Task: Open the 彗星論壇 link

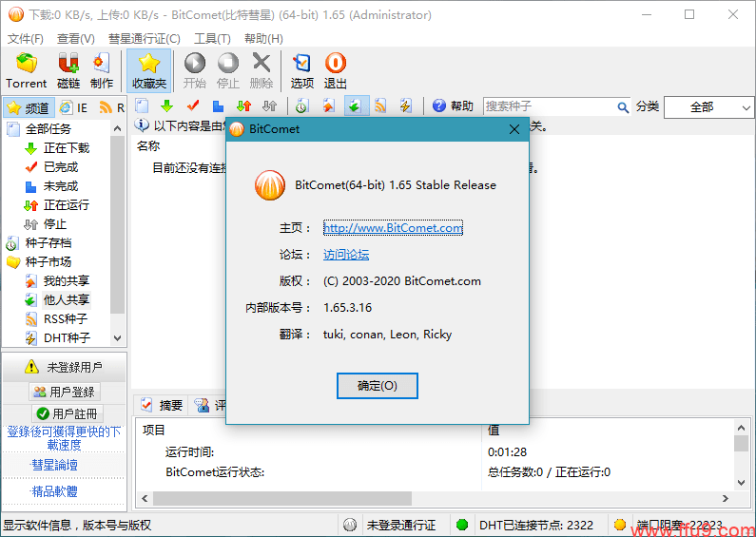Action: click(x=54, y=465)
